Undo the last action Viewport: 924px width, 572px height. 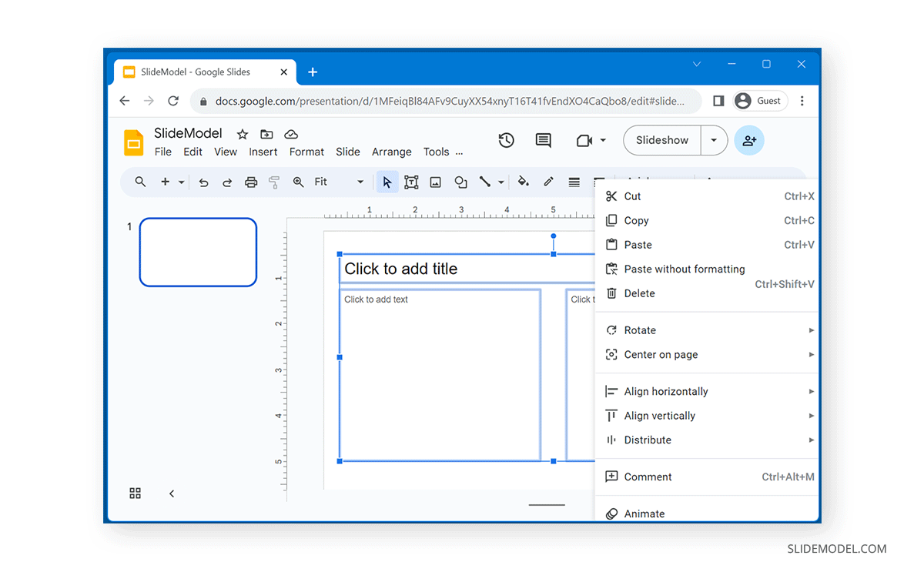point(203,182)
